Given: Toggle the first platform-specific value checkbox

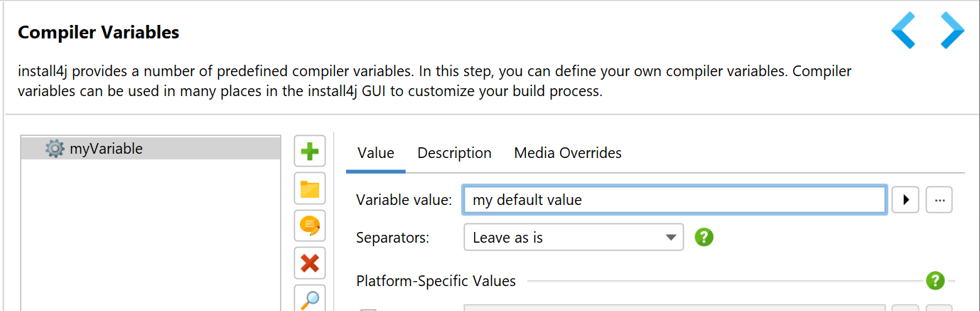Looking at the screenshot, I should (x=368, y=309).
